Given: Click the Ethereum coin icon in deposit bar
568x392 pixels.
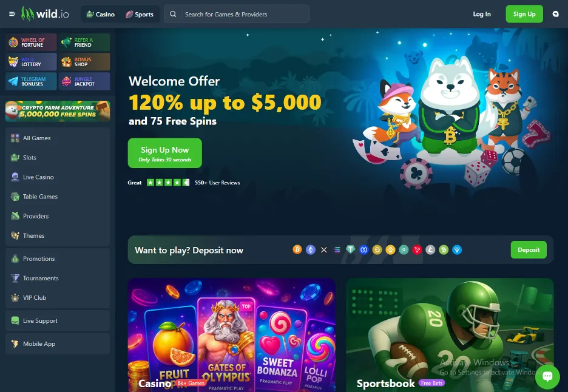Looking at the screenshot, I should pyautogui.click(x=311, y=249).
